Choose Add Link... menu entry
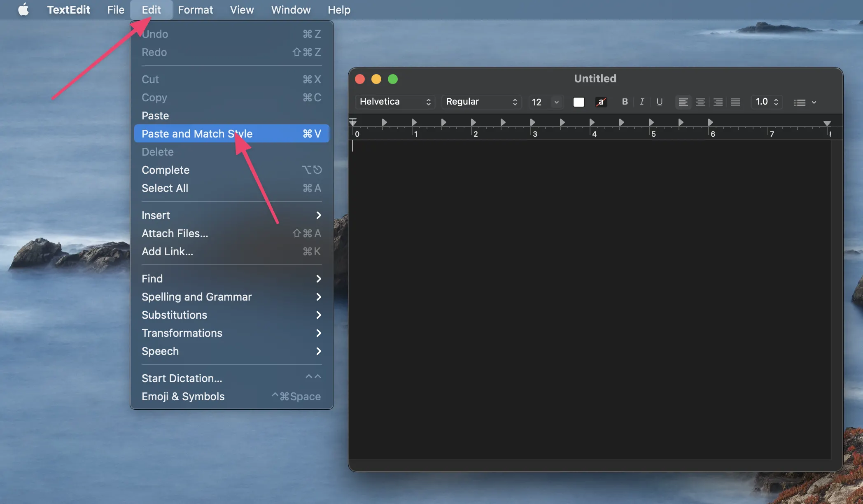863x504 pixels. coord(231,252)
